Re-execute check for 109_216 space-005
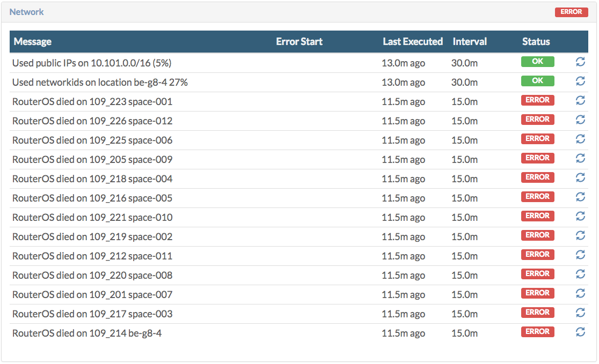599x364 pixels. click(x=580, y=197)
